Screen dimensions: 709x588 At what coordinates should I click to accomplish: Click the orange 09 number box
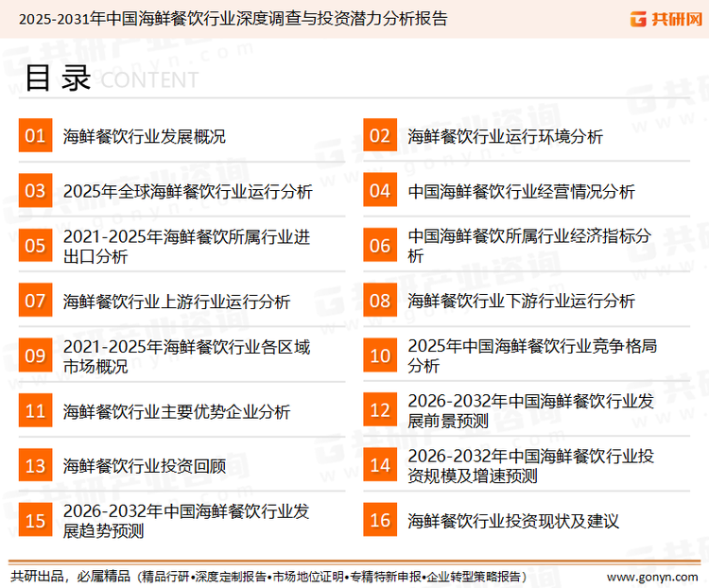[35, 355]
